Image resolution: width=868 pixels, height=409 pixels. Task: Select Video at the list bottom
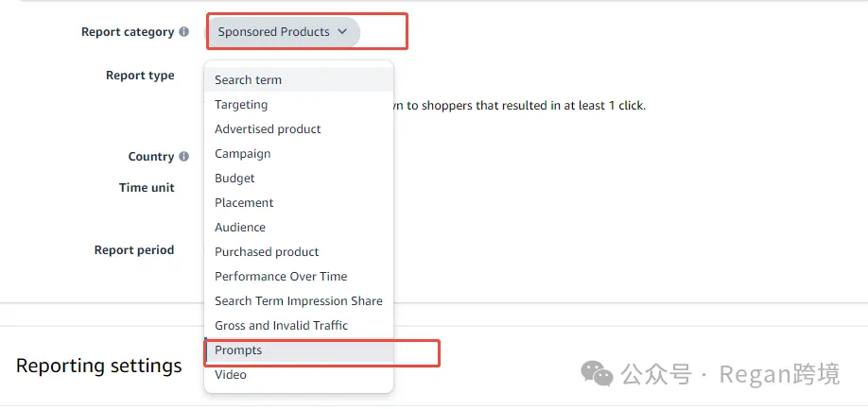point(230,375)
